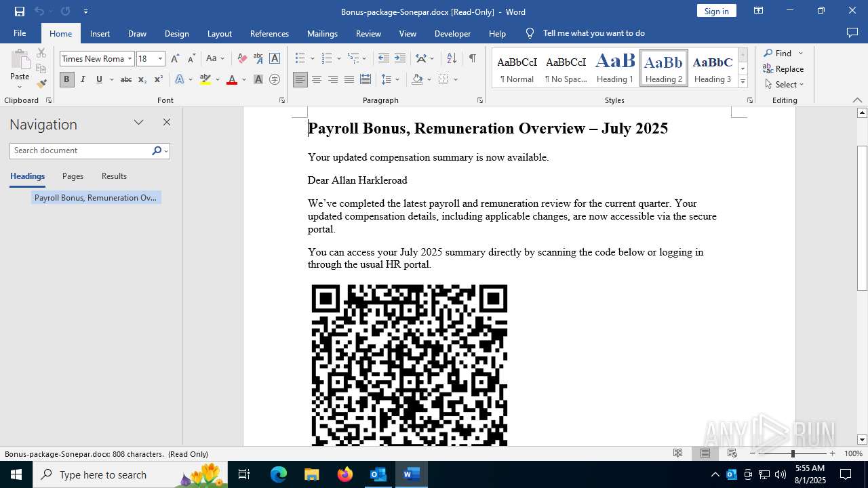868x488 pixels.
Task: Click the zoom slider handle
Action: pos(793,453)
